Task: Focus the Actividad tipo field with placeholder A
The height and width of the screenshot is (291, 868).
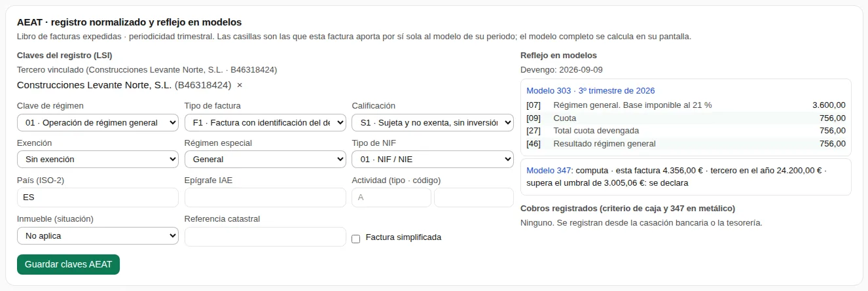Action: pos(391,197)
